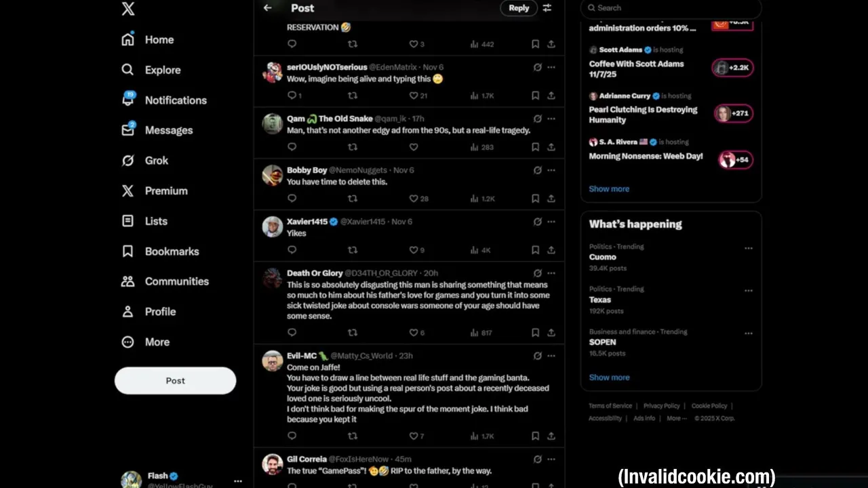Screen dimensions: 868x488
Task: Click the back arrow beside Post header
Action: click(267, 8)
